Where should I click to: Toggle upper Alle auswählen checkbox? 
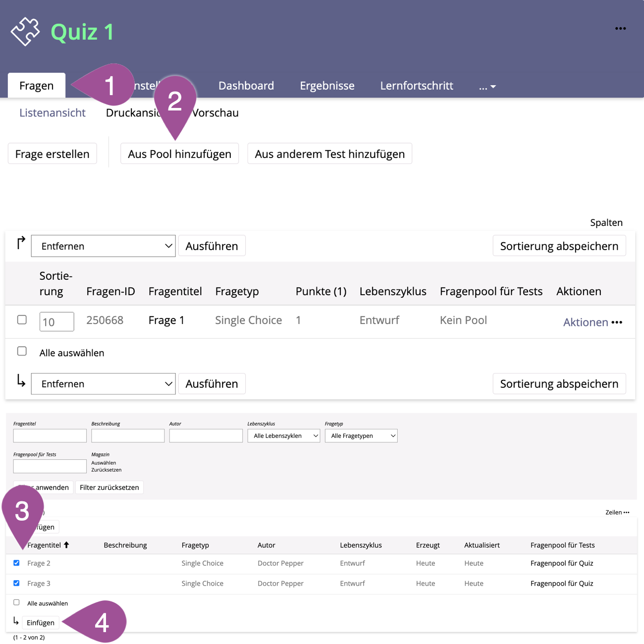tap(22, 352)
